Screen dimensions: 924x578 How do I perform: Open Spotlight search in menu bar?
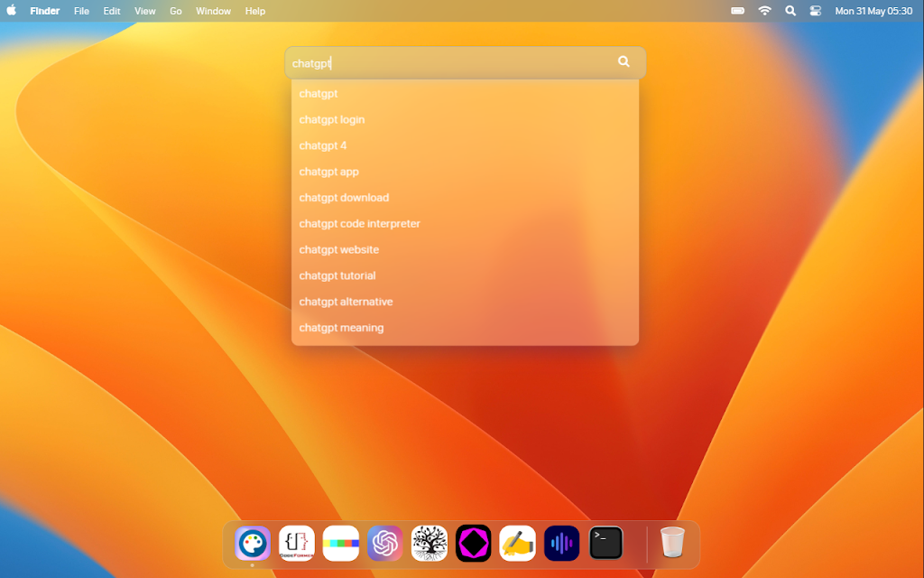pyautogui.click(x=790, y=11)
